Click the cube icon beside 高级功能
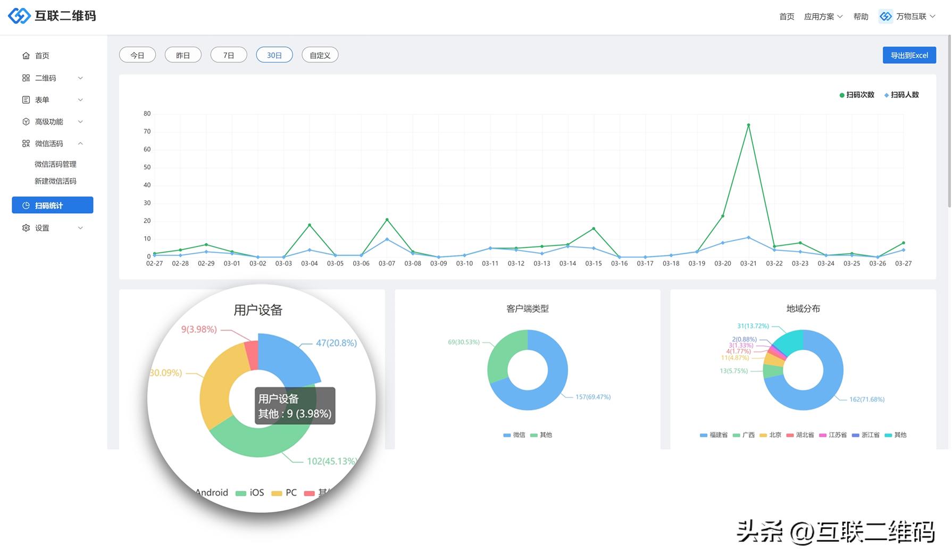This screenshot has height=560, width=952. tap(26, 122)
